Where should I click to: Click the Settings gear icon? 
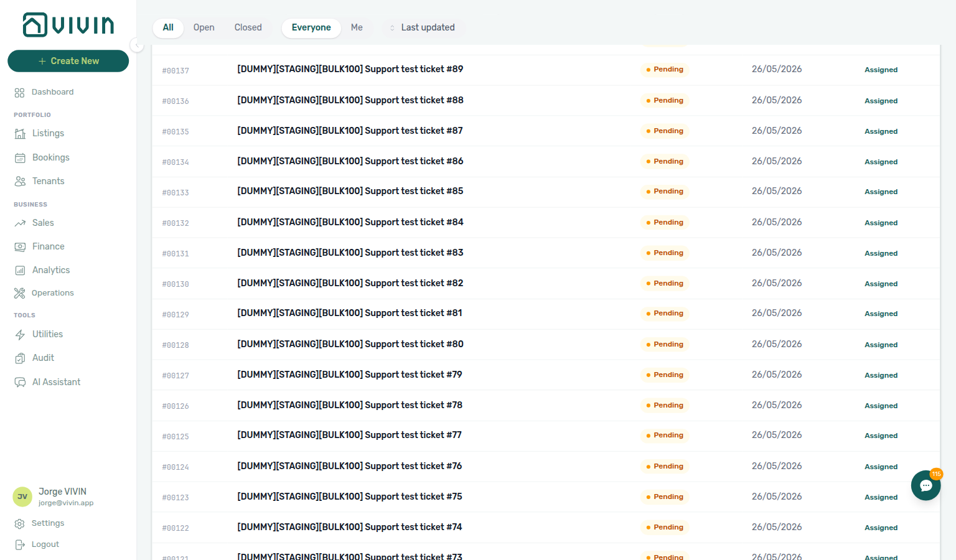19,524
